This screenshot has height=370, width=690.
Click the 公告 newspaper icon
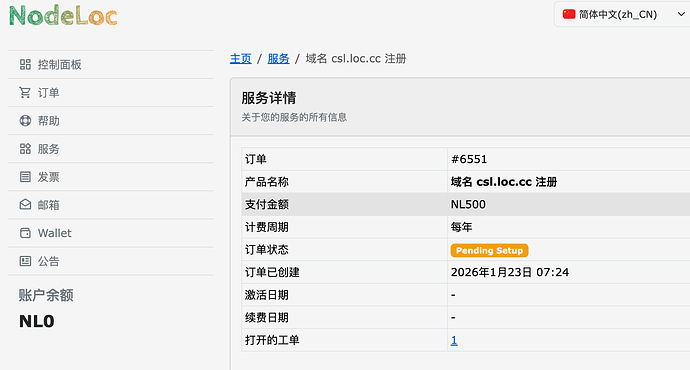(x=26, y=261)
